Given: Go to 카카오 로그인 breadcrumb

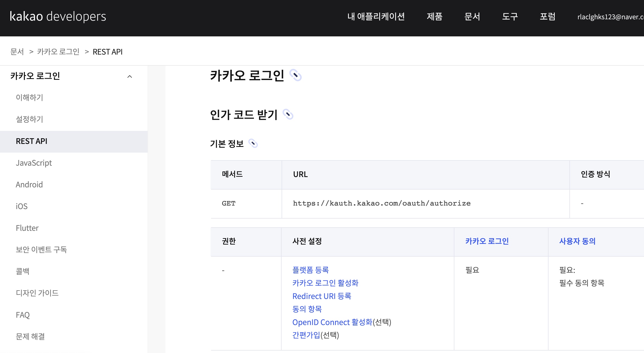Looking at the screenshot, I should 58,52.
